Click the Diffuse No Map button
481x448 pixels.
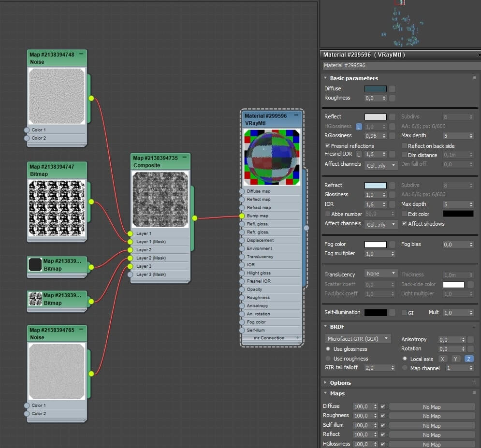432,407
